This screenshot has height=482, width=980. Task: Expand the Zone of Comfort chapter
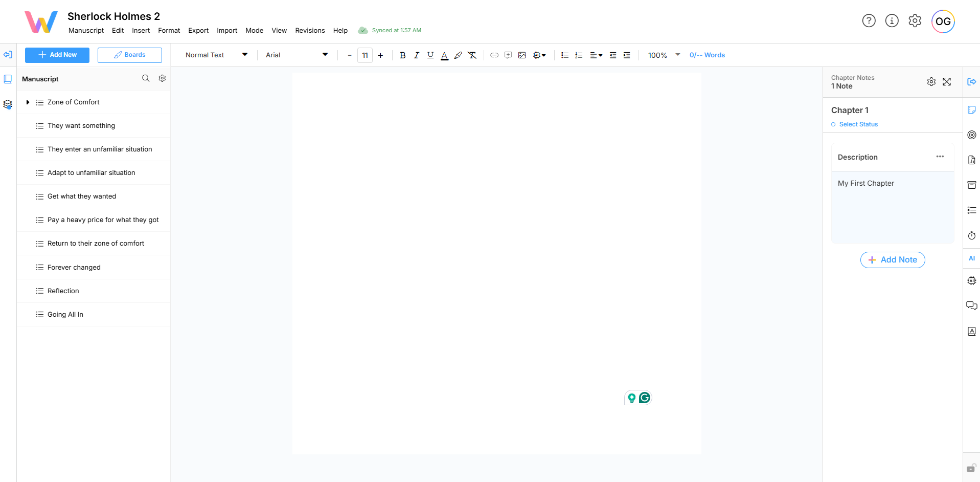click(28, 102)
